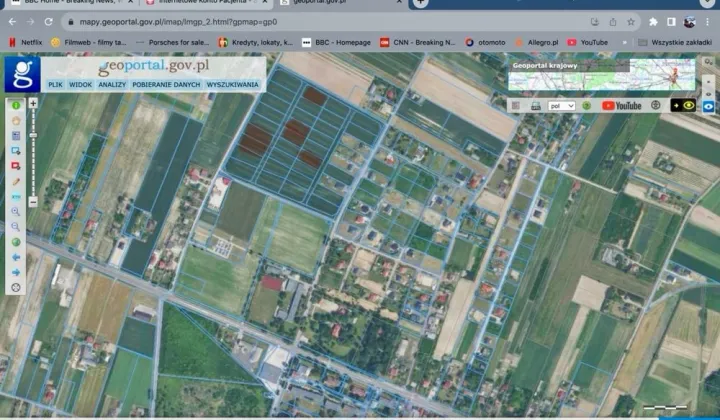This screenshot has height=420, width=720.
Task: Open the YouTube link in map toolbar
Action: pyautogui.click(x=621, y=106)
